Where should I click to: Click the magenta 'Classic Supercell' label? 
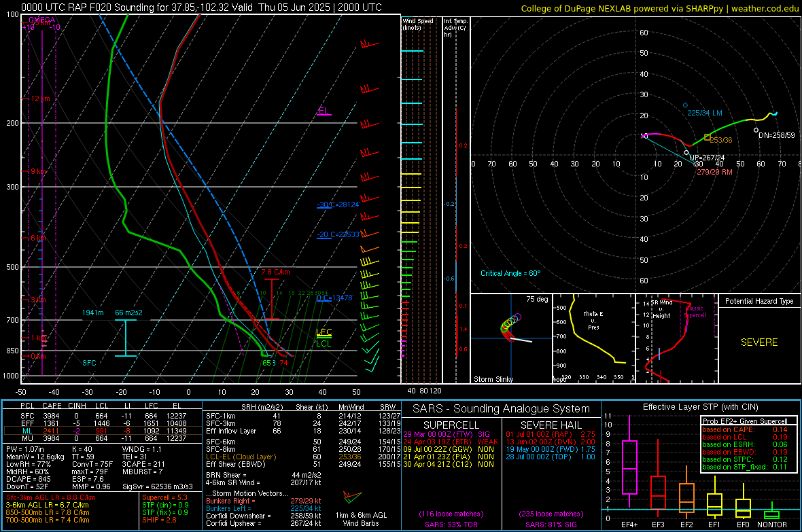point(695,312)
